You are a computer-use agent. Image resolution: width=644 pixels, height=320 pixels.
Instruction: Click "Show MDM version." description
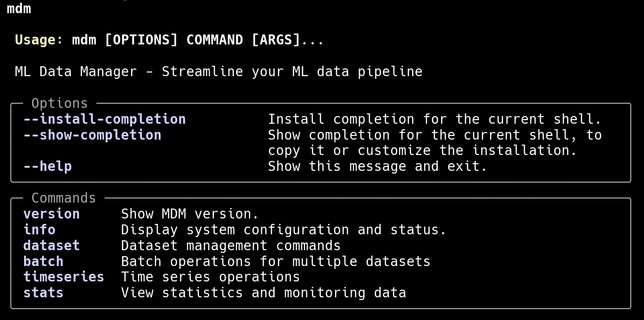click(190, 214)
